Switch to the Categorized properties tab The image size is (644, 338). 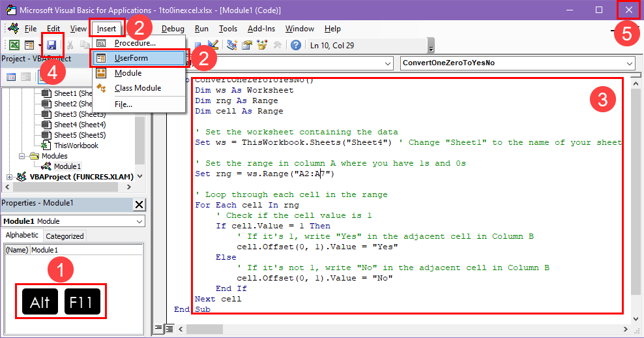(65, 236)
